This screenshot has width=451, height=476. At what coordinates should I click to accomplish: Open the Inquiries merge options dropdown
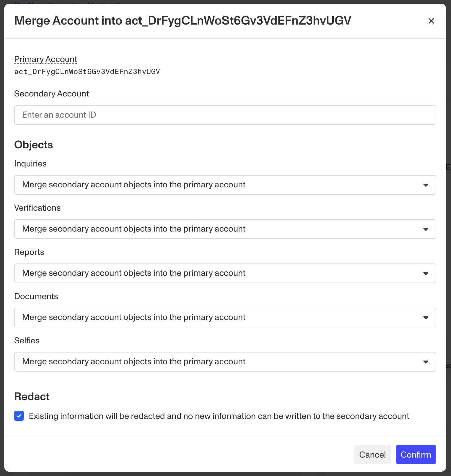225,185
